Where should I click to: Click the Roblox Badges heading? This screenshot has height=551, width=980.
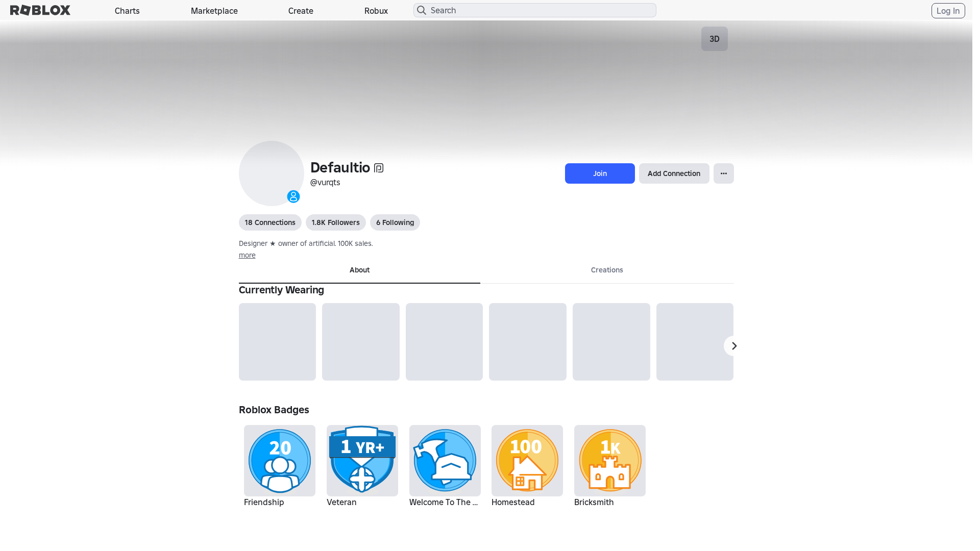click(x=274, y=410)
